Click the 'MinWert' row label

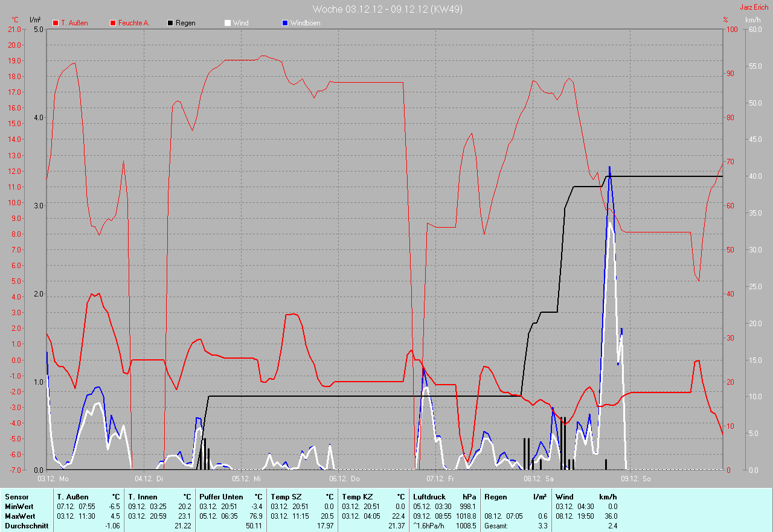coord(19,507)
